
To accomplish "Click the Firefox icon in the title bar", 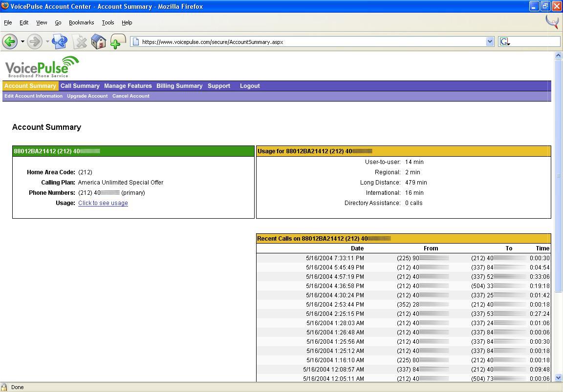I will pos(5,6).
